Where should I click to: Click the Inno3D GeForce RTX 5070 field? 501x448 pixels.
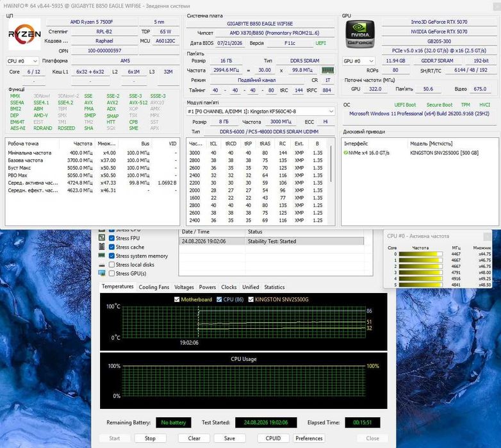pyautogui.click(x=439, y=22)
